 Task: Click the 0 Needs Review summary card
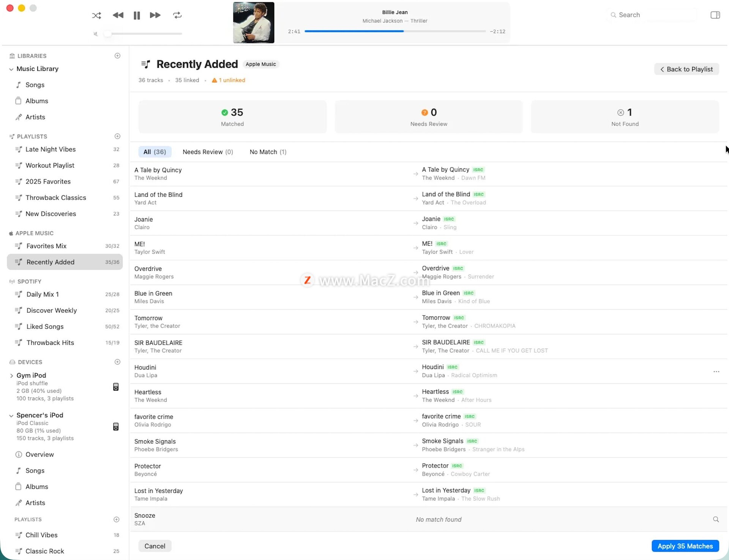pos(429,117)
